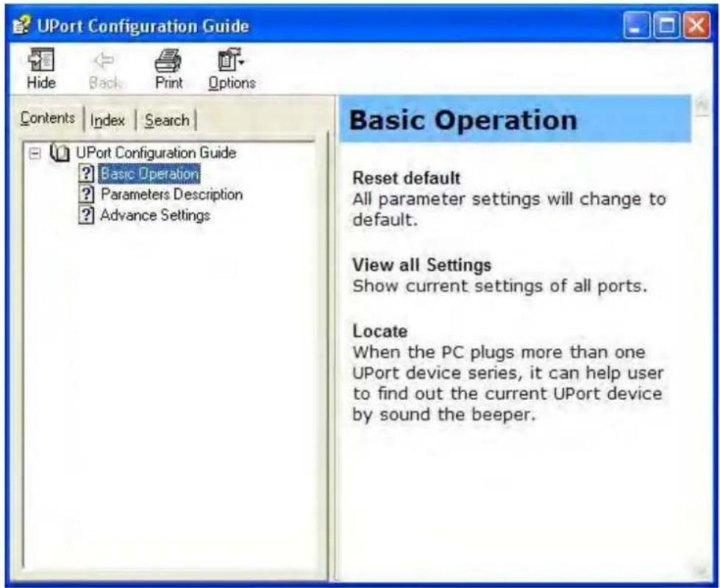
Task: Open the Options toolbar menu
Action: tap(232, 69)
